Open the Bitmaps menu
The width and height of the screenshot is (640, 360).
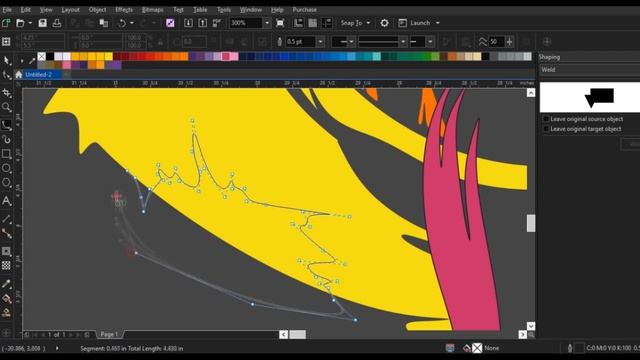tap(152, 9)
